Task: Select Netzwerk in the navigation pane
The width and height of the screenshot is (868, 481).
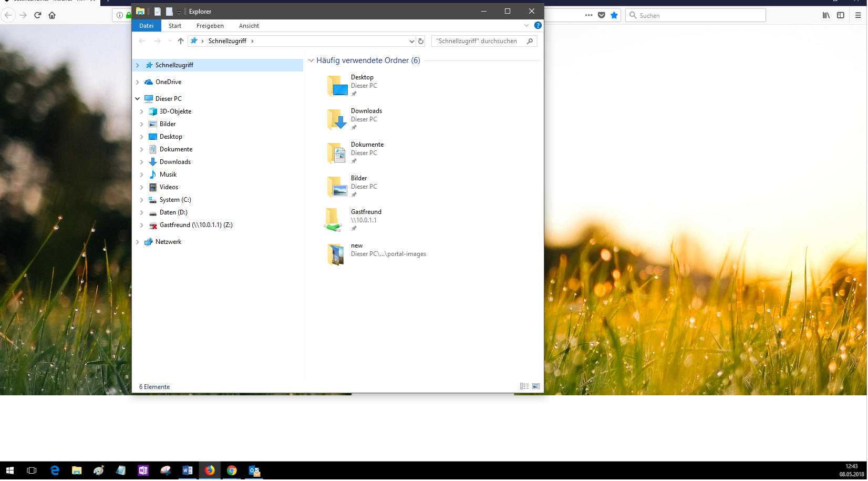Action: [168, 242]
